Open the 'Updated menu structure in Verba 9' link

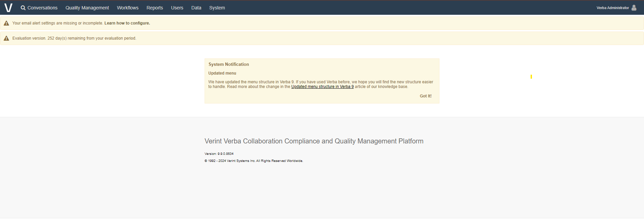tap(322, 87)
